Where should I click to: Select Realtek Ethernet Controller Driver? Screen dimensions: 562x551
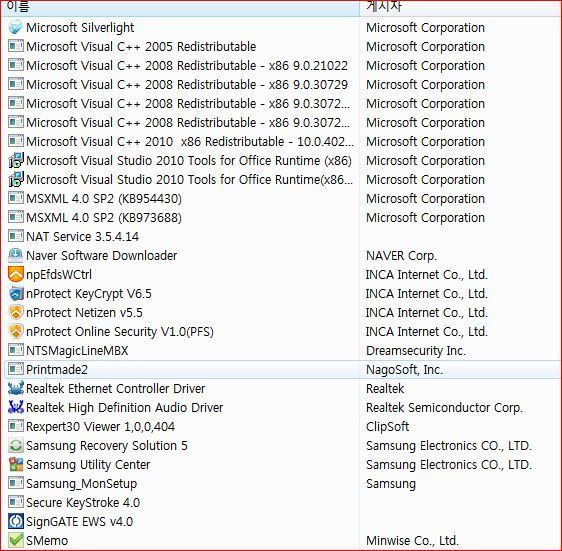(x=115, y=389)
